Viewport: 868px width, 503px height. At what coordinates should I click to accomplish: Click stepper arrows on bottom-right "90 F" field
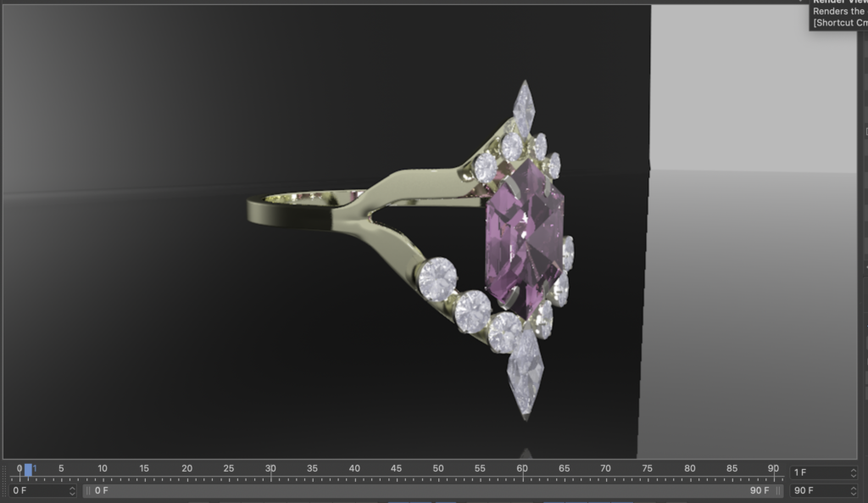coord(852,490)
